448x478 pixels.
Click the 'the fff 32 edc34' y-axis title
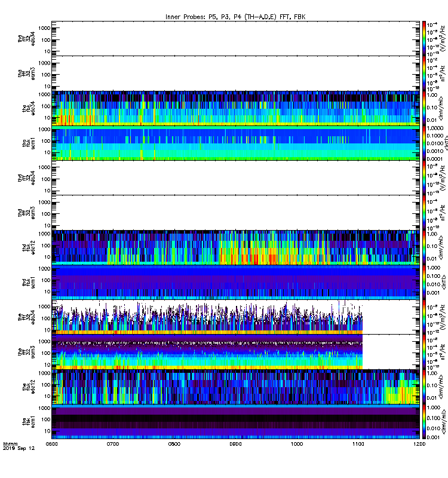[x=26, y=317]
